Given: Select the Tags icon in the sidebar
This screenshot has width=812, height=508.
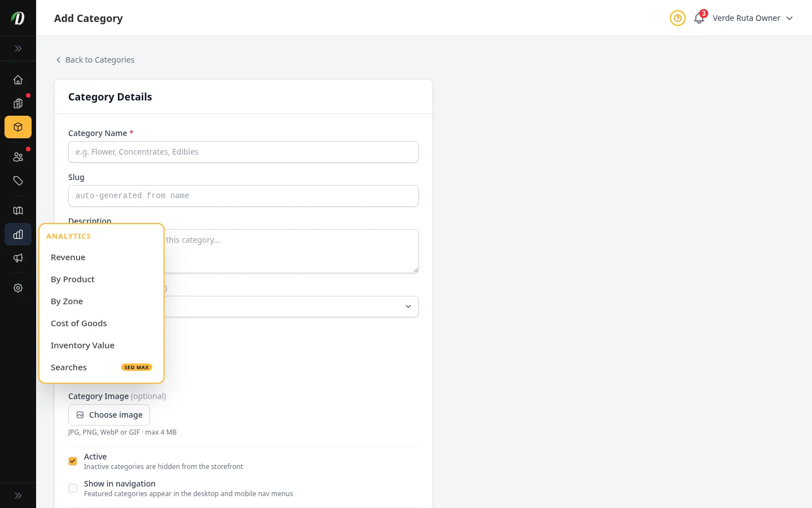Looking at the screenshot, I should click(18, 181).
